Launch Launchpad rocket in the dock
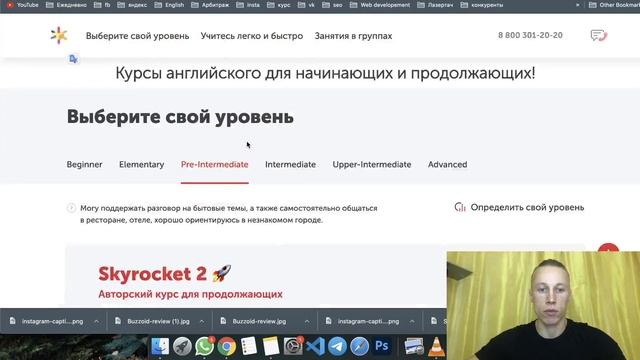 [x=182, y=346]
